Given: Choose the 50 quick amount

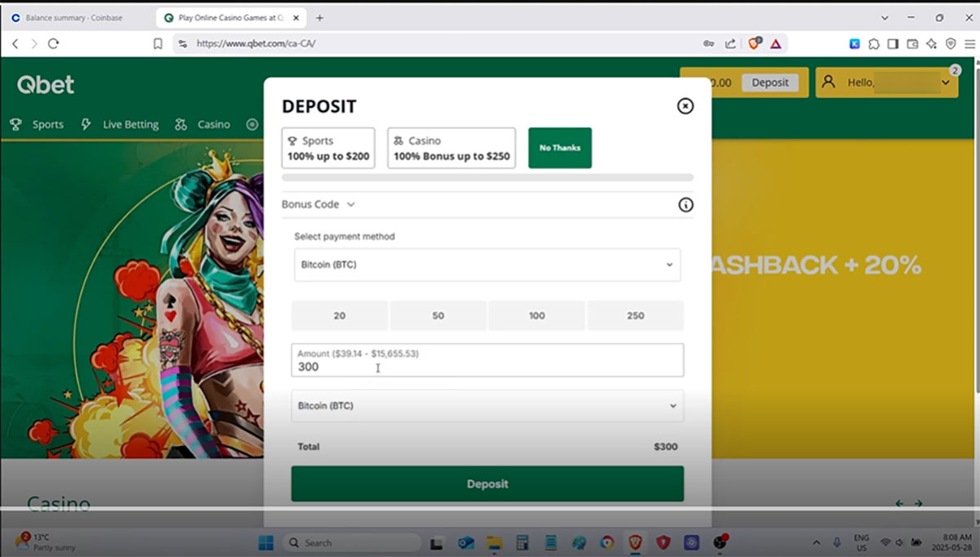Looking at the screenshot, I should pyautogui.click(x=439, y=315).
